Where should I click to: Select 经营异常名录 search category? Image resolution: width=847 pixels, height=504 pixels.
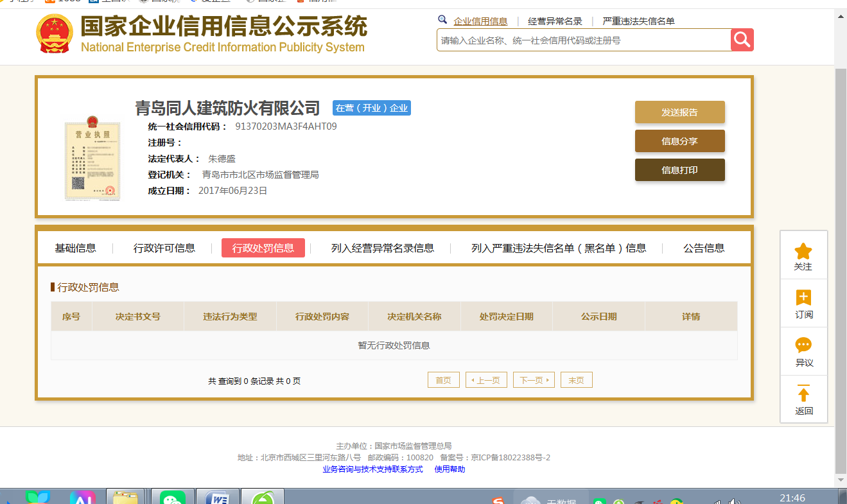tap(555, 21)
